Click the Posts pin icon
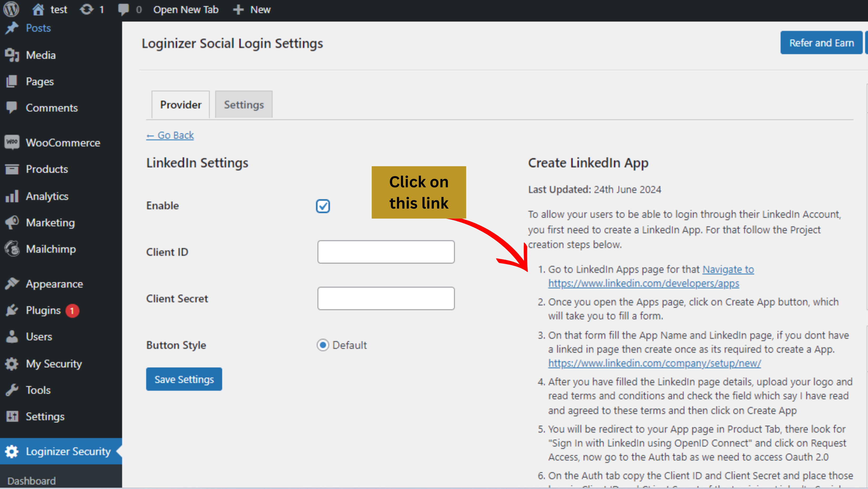The image size is (868, 489). point(12,28)
